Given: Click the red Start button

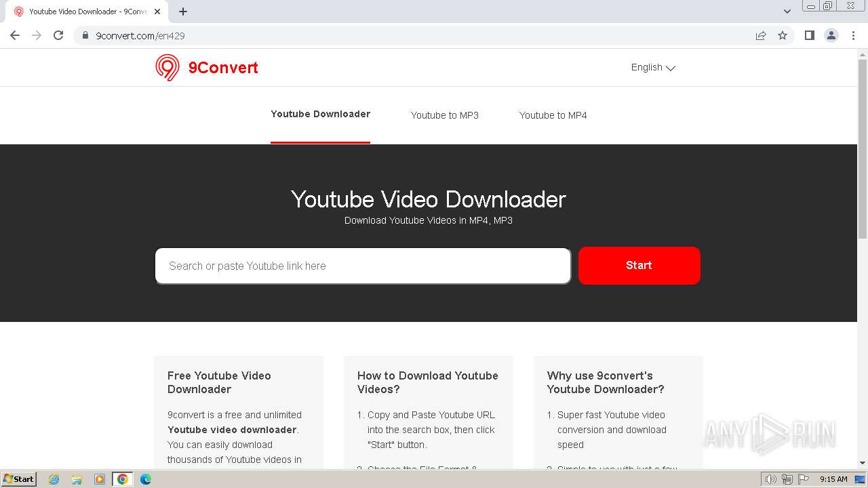Looking at the screenshot, I should (639, 266).
